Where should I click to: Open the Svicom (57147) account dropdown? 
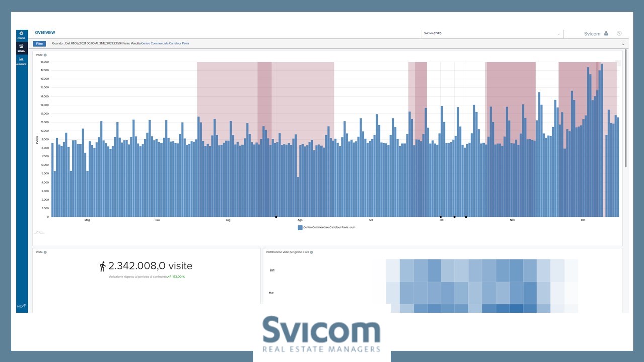pos(492,34)
